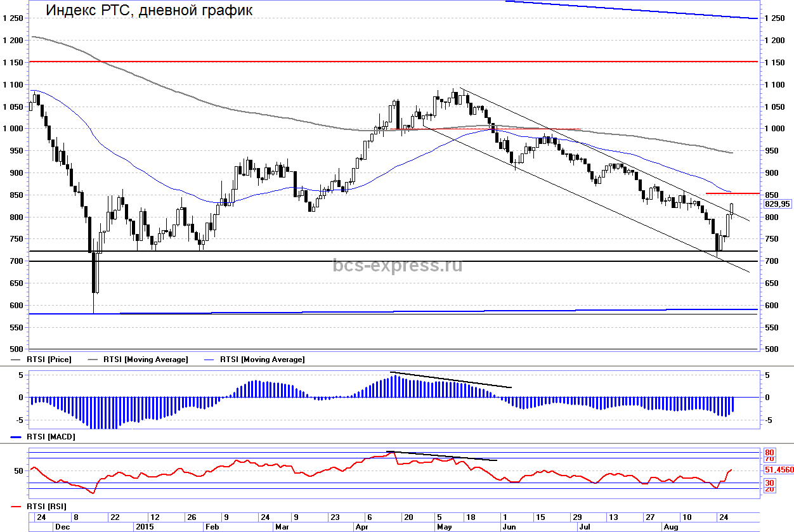
Task: Open the bcs-express.ru watermark link
Action: [x=398, y=265]
